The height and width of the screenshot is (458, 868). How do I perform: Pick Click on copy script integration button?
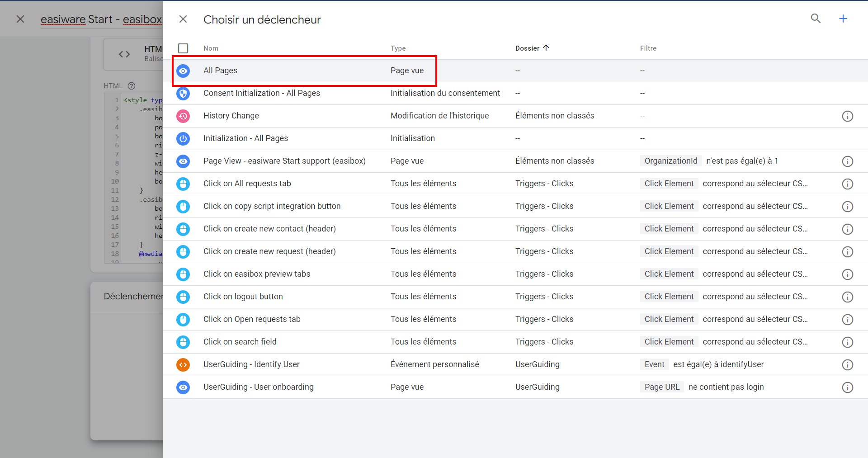[272, 206]
